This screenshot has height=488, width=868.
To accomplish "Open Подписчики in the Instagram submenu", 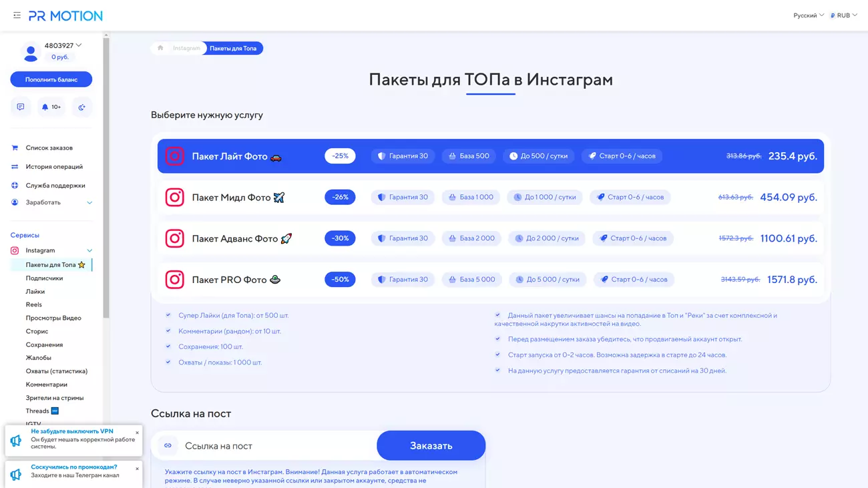I will tap(44, 278).
